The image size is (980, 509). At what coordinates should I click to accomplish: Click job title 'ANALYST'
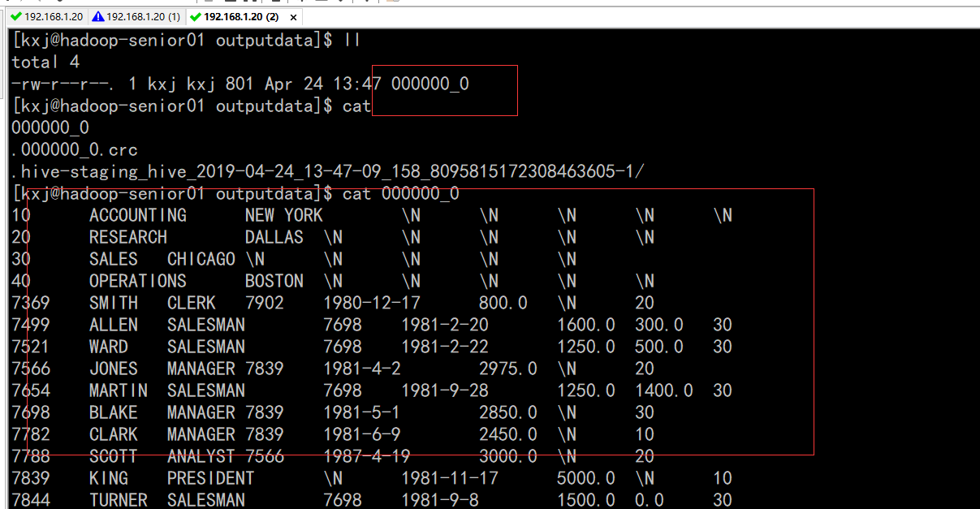coord(201,456)
